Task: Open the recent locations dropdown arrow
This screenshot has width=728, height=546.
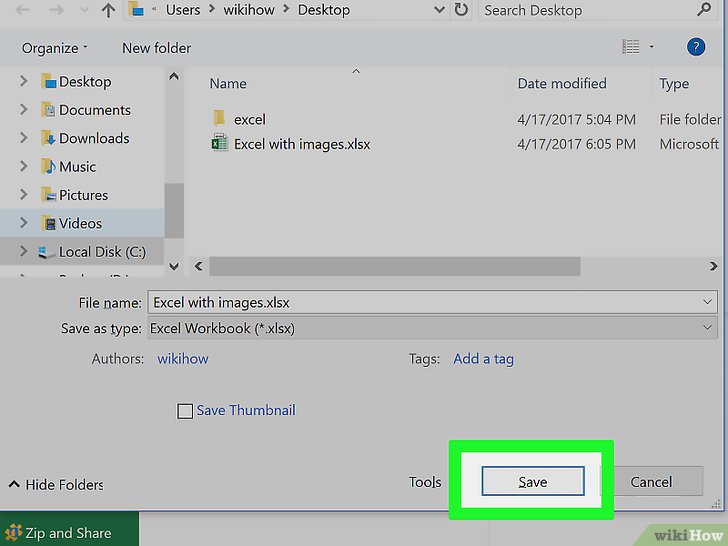Action: coord(84,10)
